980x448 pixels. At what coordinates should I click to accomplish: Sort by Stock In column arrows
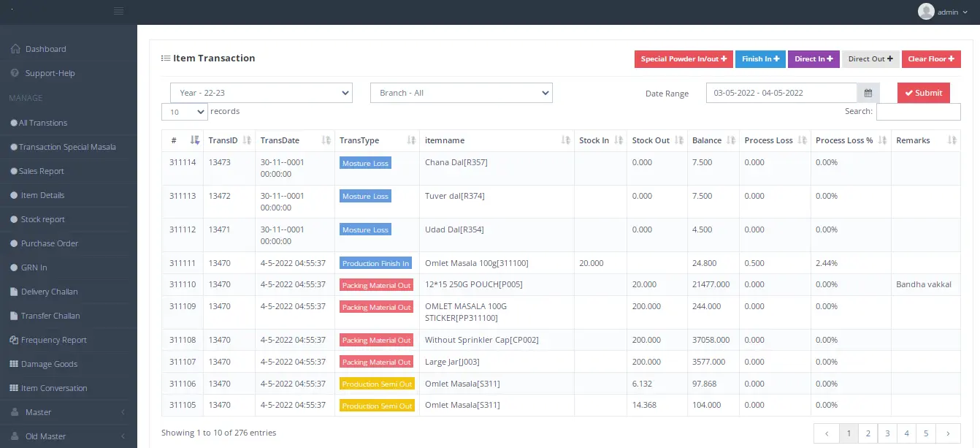(619, 140)
